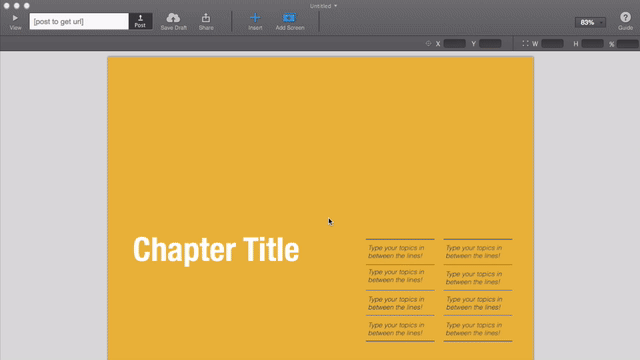Click the percent scale field
This screenshot has width=640, height=360.
pos(628,44)
